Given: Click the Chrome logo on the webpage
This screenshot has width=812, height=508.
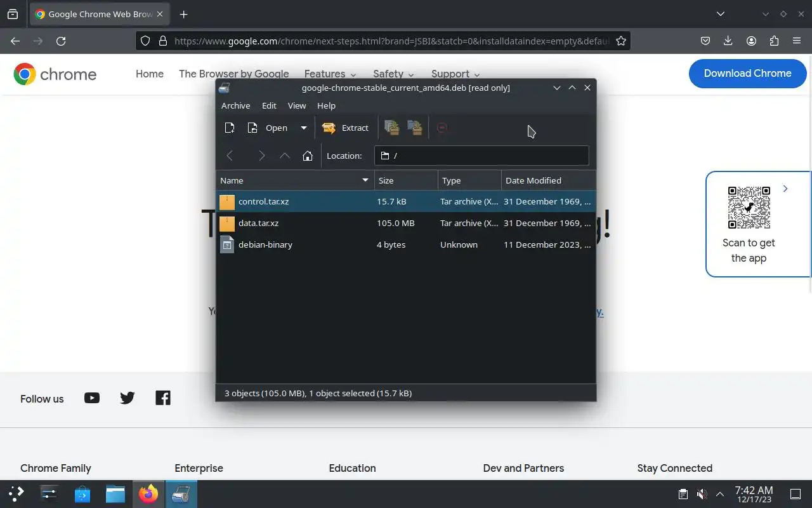Looking at the screenshot, I should (x=55, y=74).
